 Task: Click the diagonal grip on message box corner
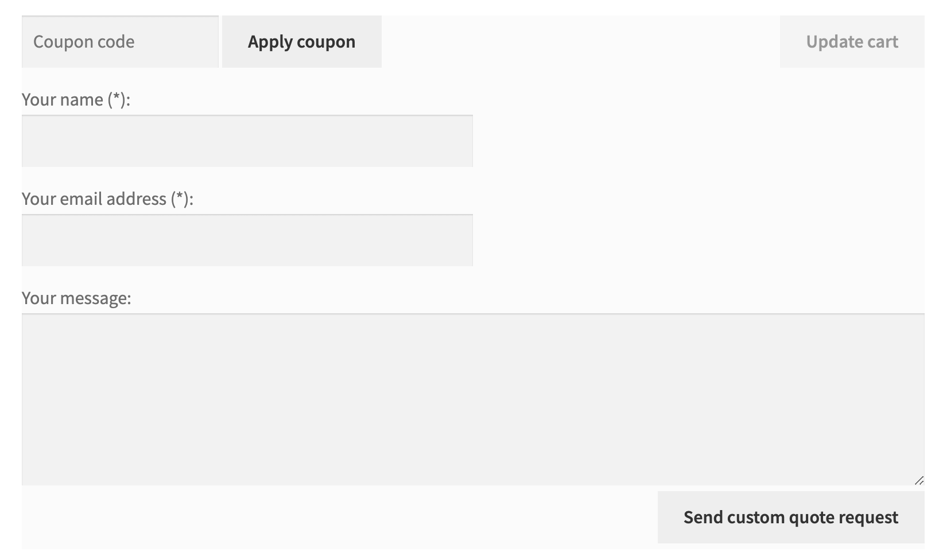(x=919, y=480)
